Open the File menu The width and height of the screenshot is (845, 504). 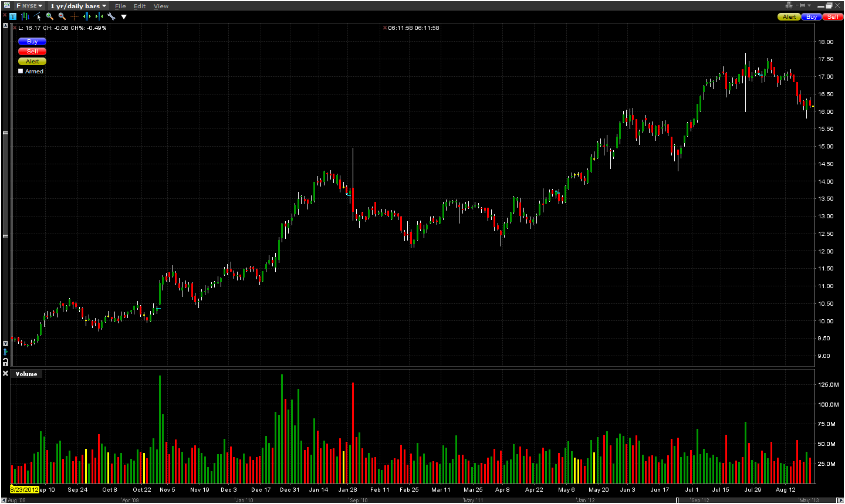coord(120,6)
